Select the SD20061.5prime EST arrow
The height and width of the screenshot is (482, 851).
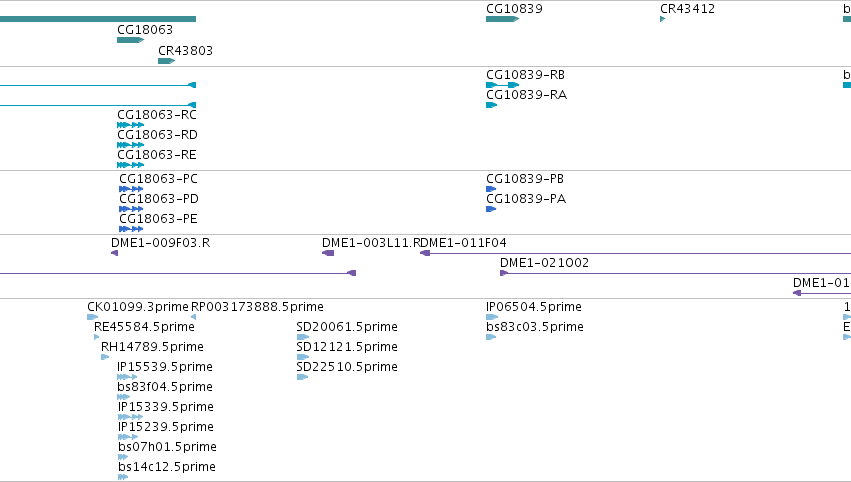point(303,337)
